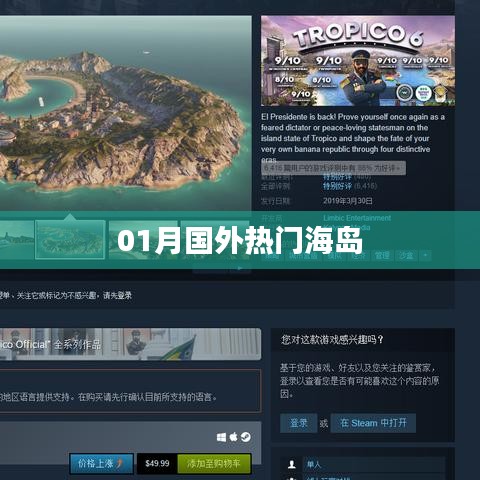The image size is (480, 480).
Task: Click the Windows platform icon
Action: (x=221, y=437)
